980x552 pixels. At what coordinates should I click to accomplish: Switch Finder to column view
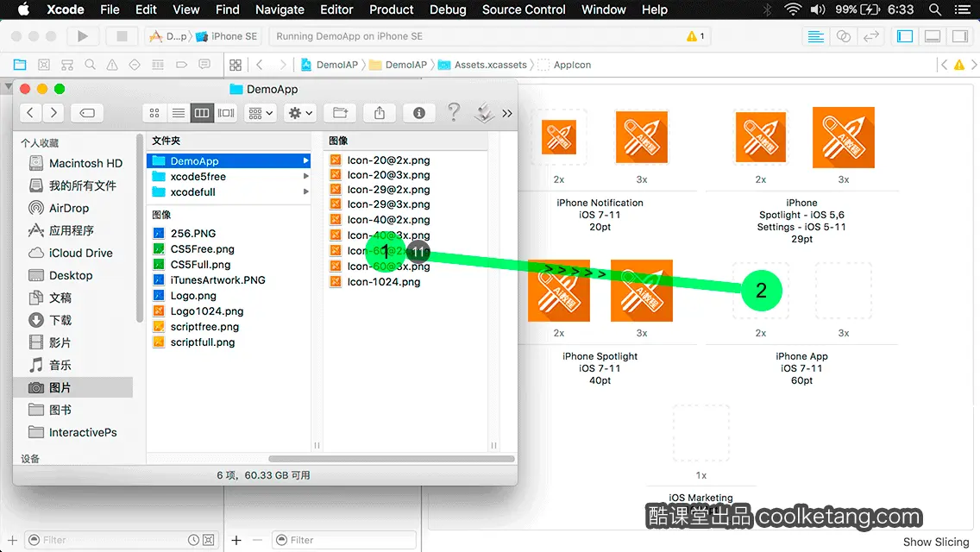point(202,113)
